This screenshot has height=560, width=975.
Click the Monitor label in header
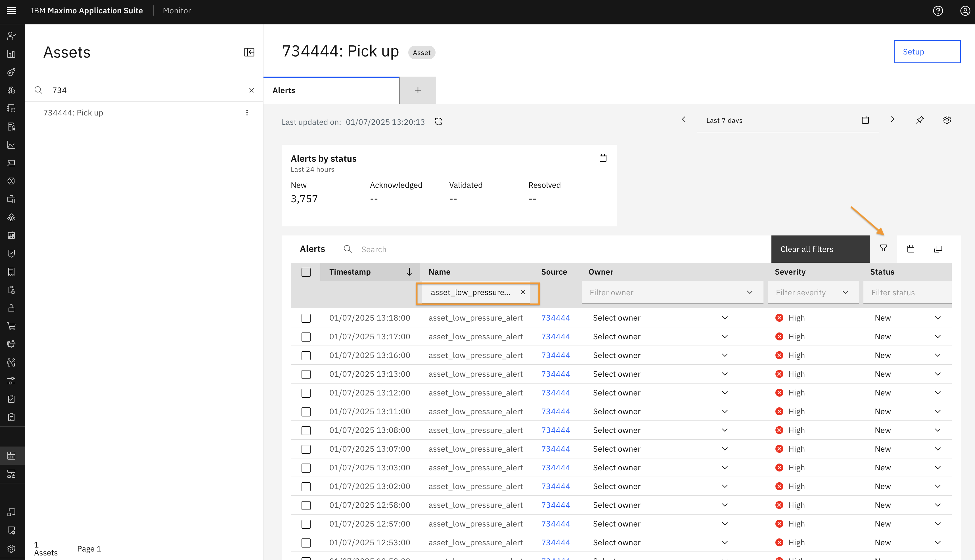pyautogui.click(x=177, y=11)
